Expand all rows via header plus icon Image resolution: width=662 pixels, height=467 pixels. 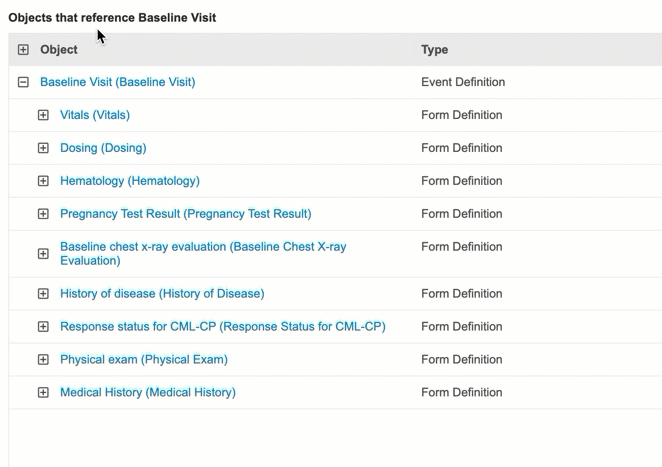pos(23,50)
